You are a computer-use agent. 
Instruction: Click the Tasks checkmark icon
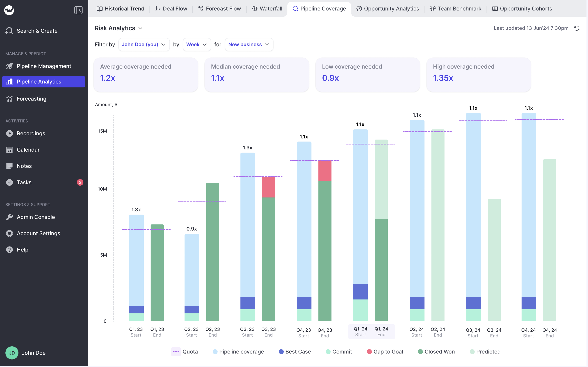tap(9, 182)
